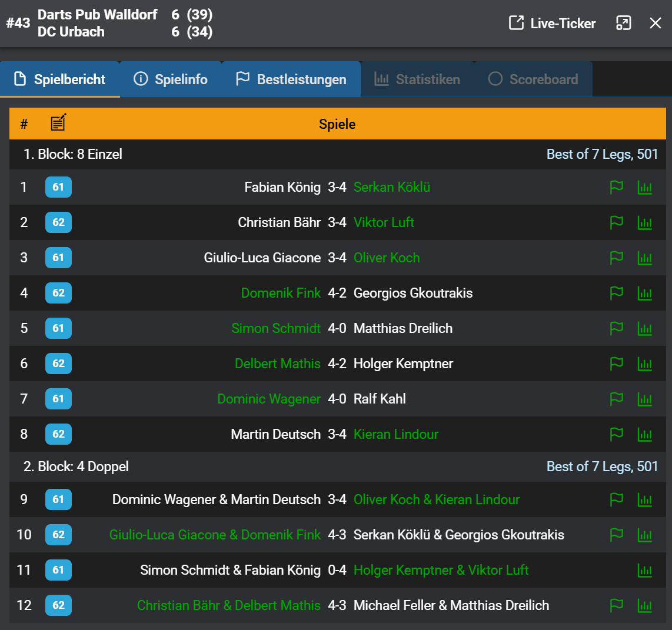The image size is (672, 630).
Task: Select player name Kieran Lindour in game 8
Action: pos(395,434)
